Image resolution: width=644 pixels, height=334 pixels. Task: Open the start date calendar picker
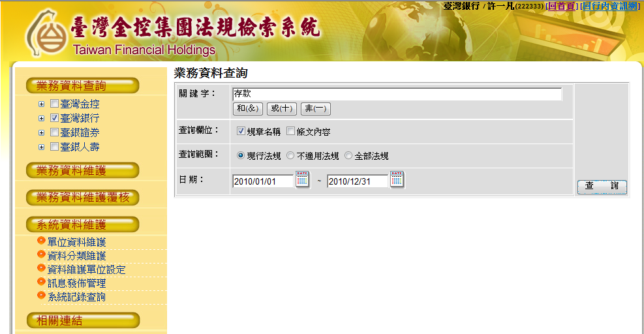coord(302,179)
